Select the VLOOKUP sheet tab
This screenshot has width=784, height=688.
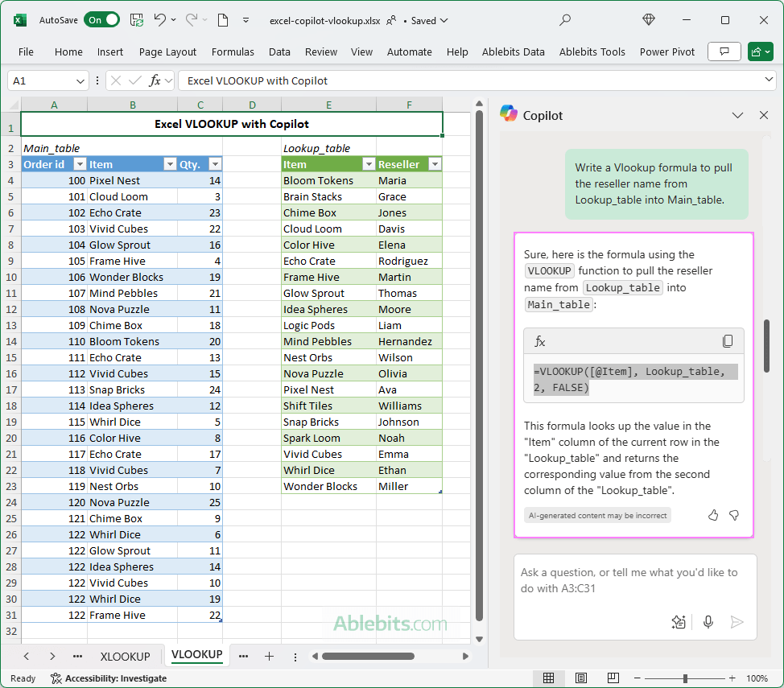click(x=197, y=655)
